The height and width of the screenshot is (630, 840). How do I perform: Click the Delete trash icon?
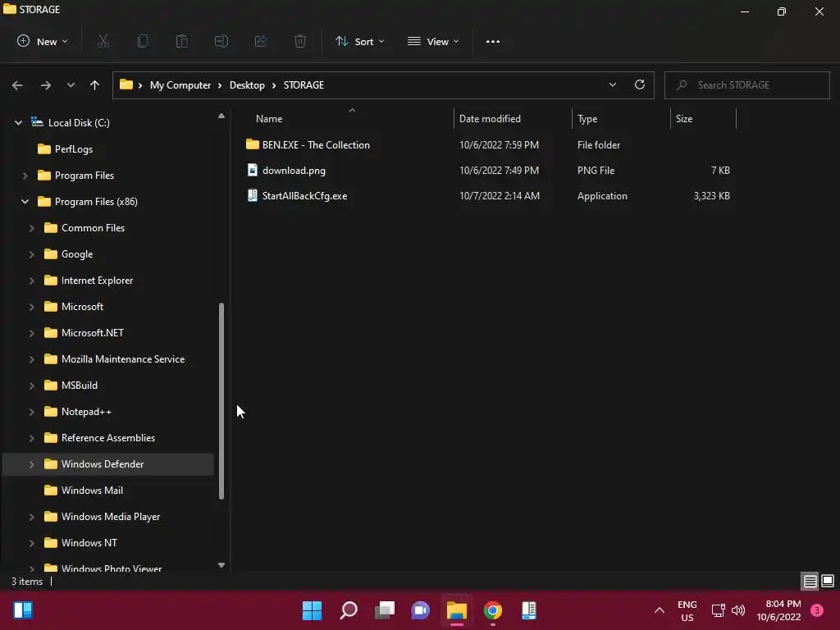coord(300,41)
